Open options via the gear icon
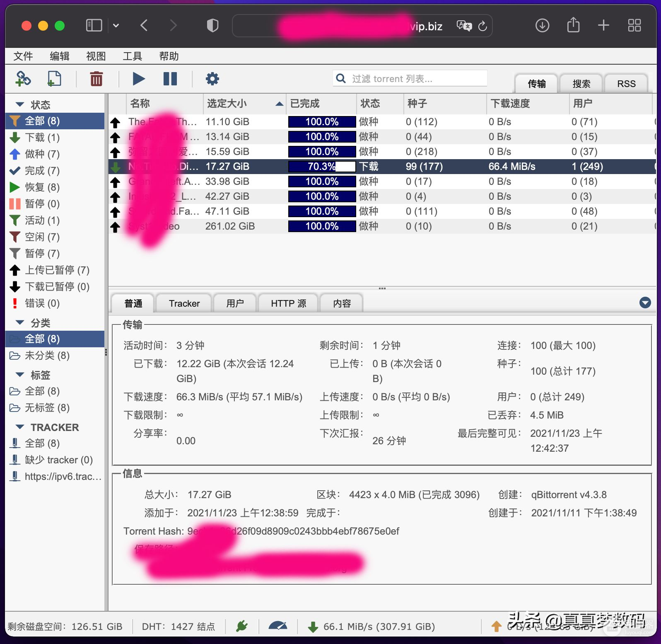Viewport: 661px width, 644px height. (x=212, y=79)
